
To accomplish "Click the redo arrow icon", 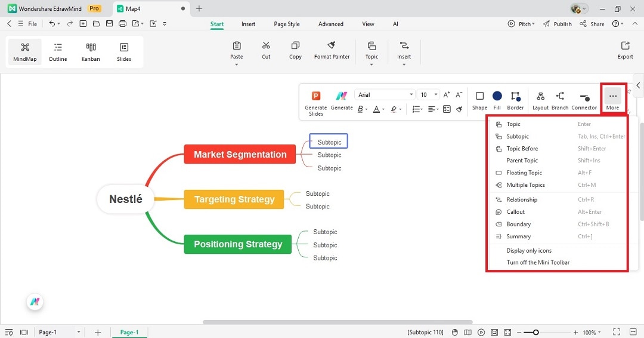I will click(x=70, y=24).
